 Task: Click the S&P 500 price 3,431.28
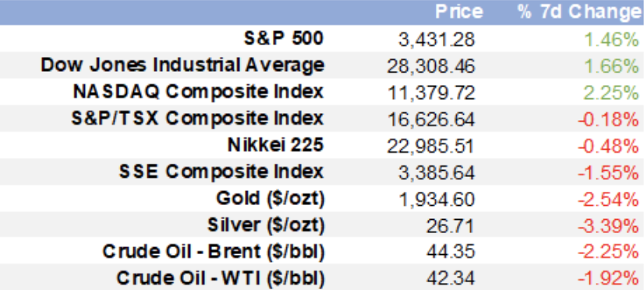coord(437,41)
